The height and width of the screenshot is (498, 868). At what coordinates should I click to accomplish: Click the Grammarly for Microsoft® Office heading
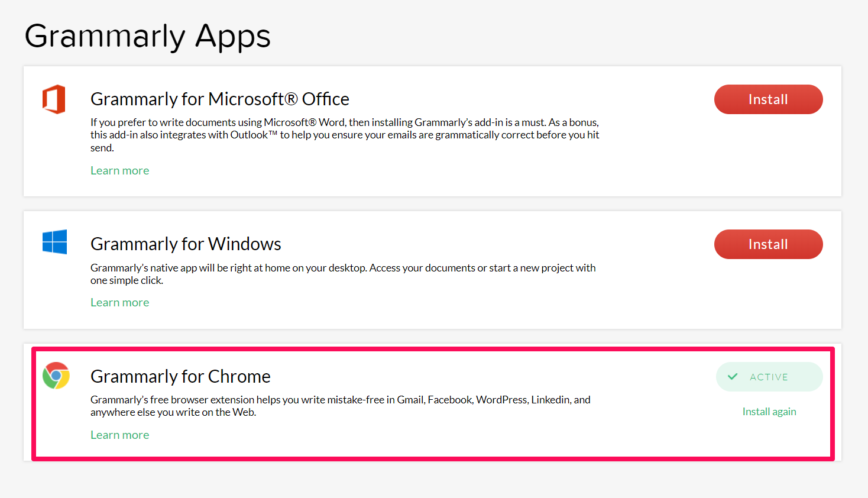(220, 99)
